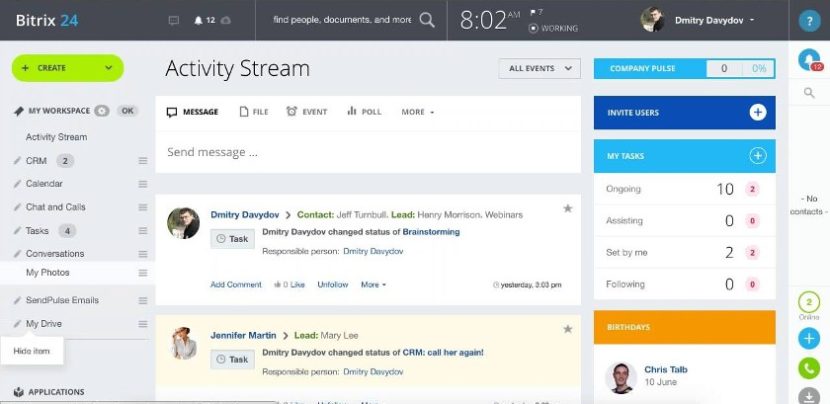Star Dmitry Davydov's Brainstorming post
The width and height of the screenshot is (830, 404).
pos(567,208)
